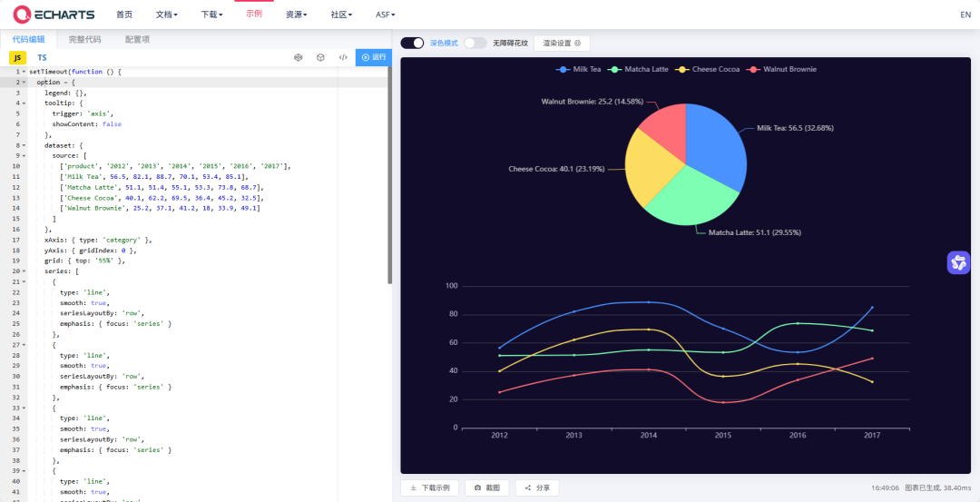Click the code brackets format icon
980x502 pixels.
point(343,57)
